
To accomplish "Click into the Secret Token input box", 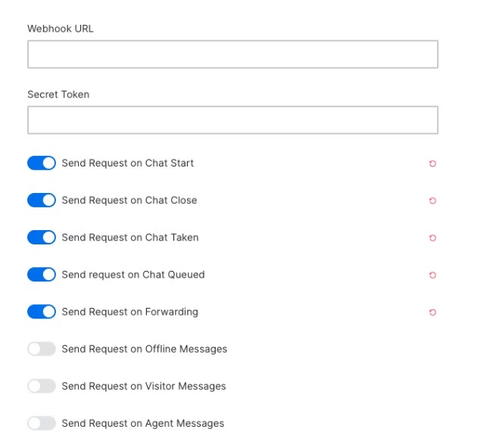I will [232, 120].
